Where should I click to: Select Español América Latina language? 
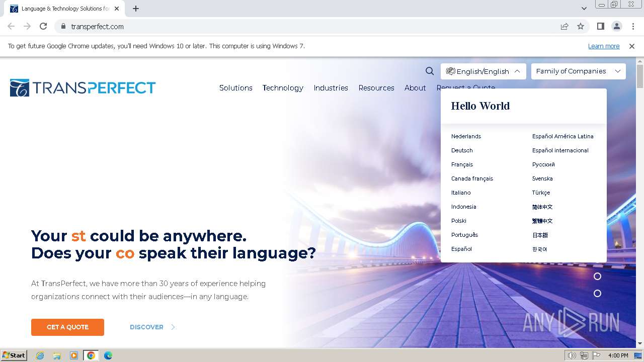[x=563, y=136]
